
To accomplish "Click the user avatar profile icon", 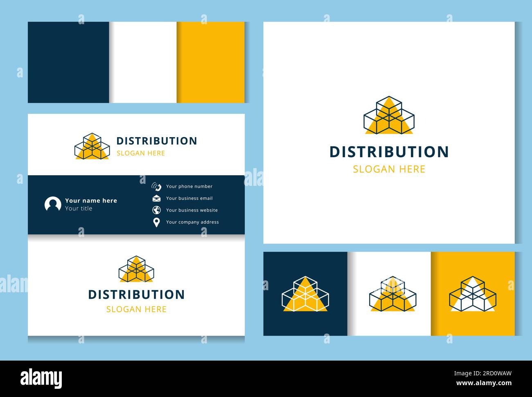I will 53,204.
